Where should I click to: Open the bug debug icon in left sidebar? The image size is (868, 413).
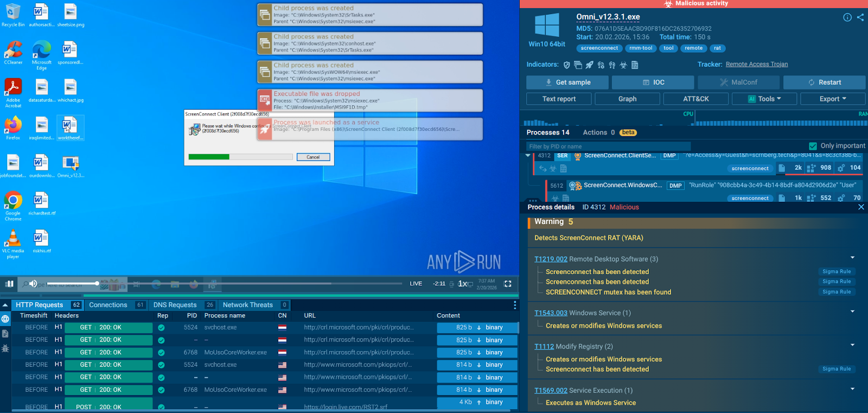pyautogui.click(x=5, y=348)
